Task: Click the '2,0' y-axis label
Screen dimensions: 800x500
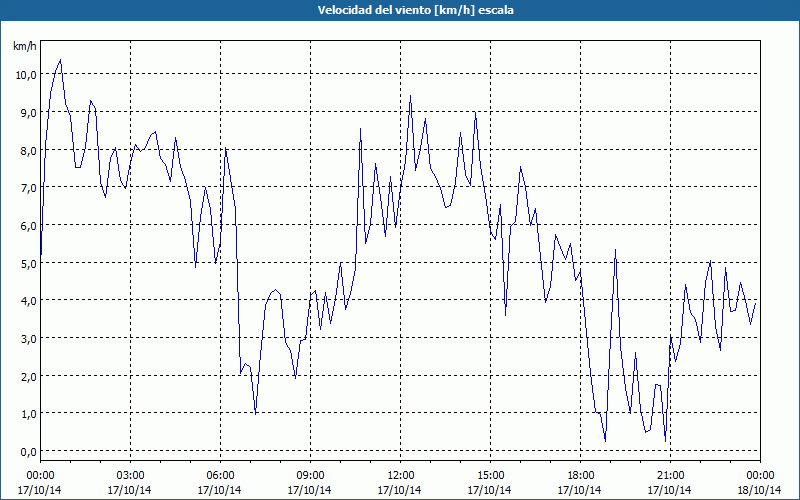Action: [x=29, y=376]
